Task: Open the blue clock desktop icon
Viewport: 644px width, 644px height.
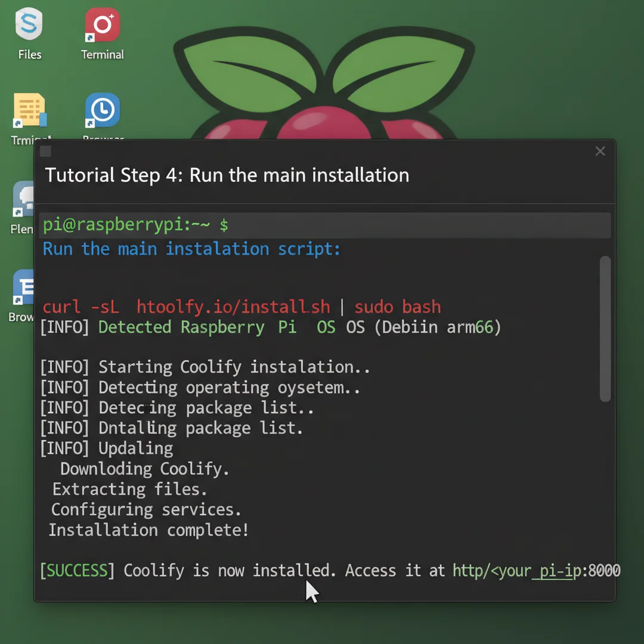Action: click(103, 110)
